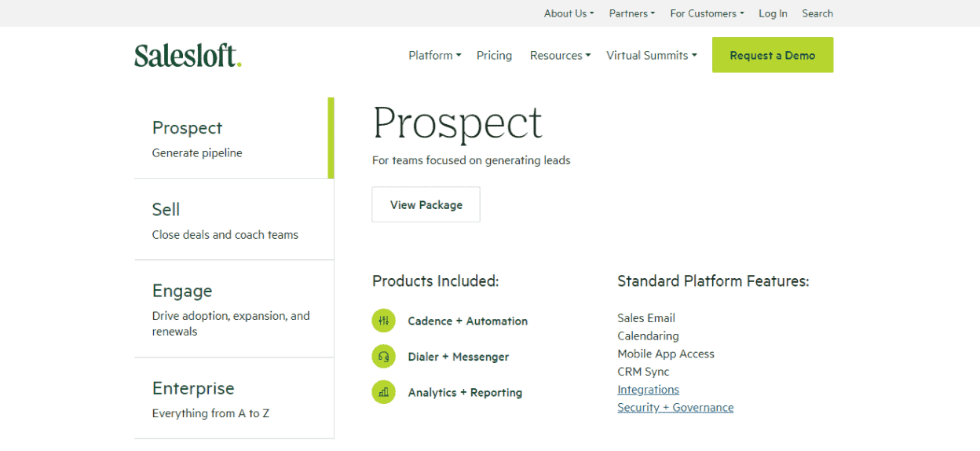Click the CRM Sync feature text

pos(643,372)
